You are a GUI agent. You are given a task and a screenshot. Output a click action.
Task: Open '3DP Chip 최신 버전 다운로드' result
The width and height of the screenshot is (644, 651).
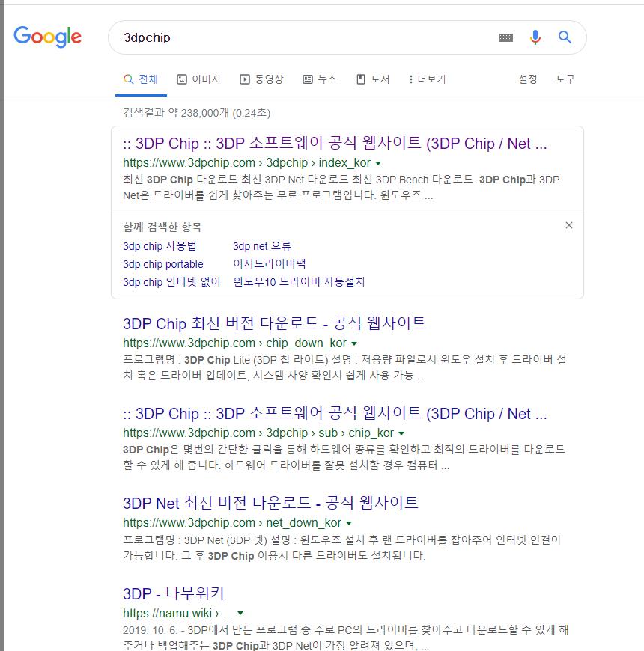coord(274,323)
